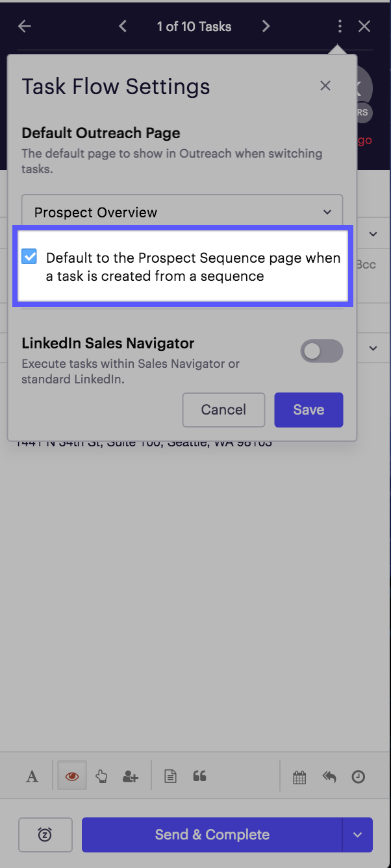The image size is (391, 868).
Task: Toggle email open tracking eye icon
Action: (71, 776)
